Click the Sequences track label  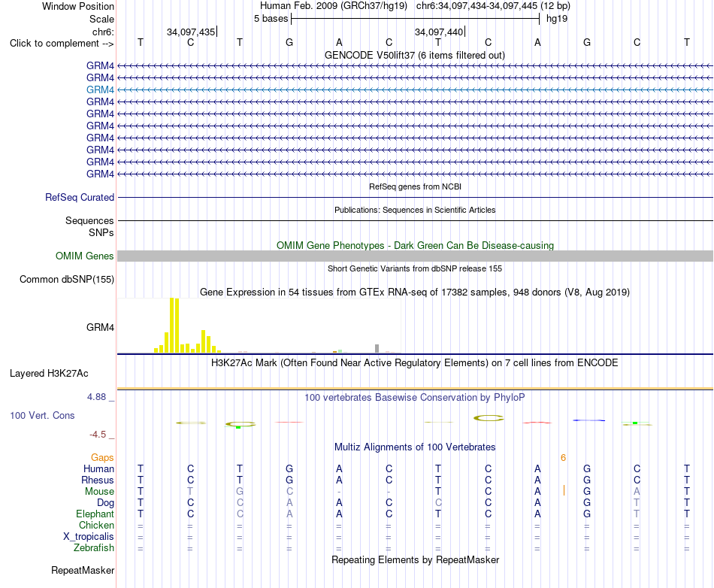(89, 221)
